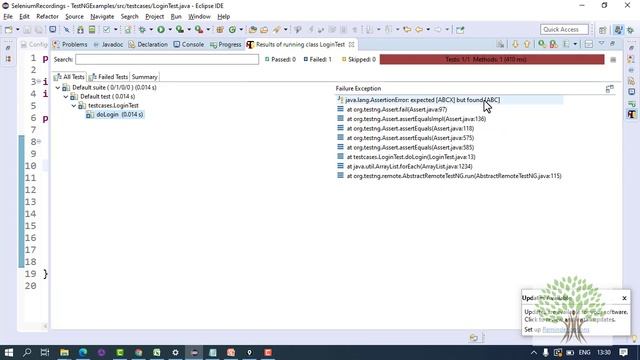Click the New Java Class icon
640x360 pixels.
[x=232, y=29]
